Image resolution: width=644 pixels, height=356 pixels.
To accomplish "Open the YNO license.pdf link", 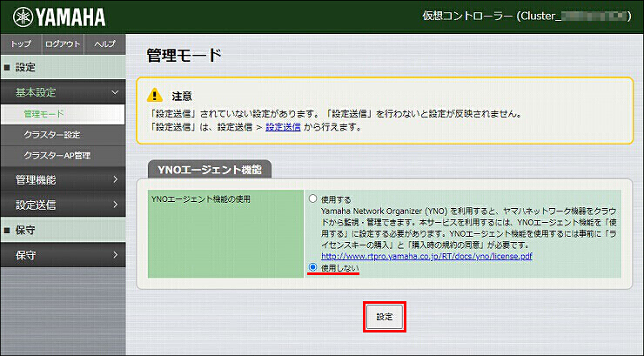I will [426, 256].
